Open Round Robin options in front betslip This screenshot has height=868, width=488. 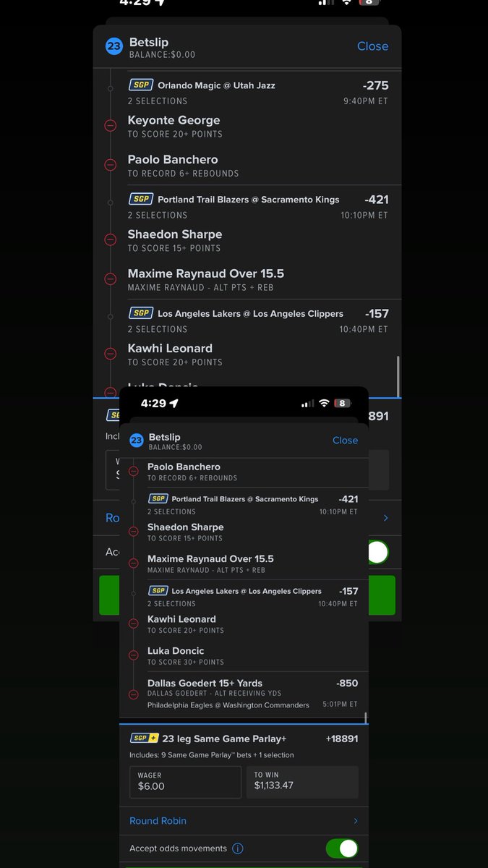click(x=244, y=821)
